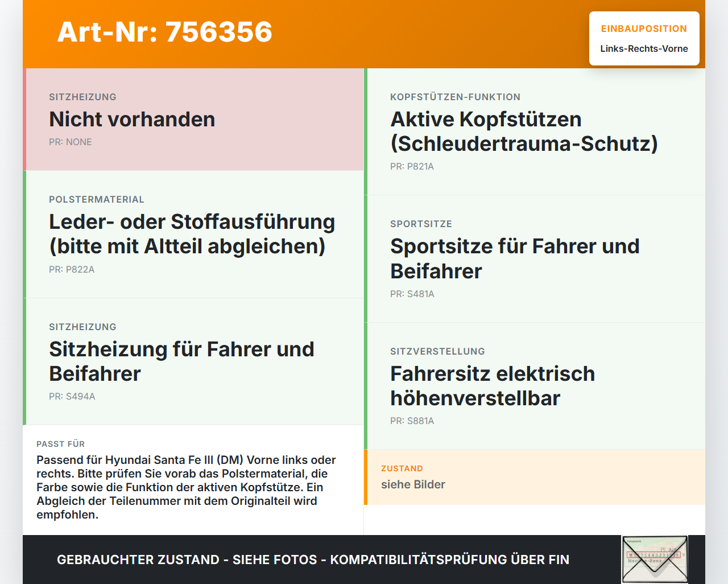
Task: Click the 'siehe Bilder' condition text
Action: 413,484
